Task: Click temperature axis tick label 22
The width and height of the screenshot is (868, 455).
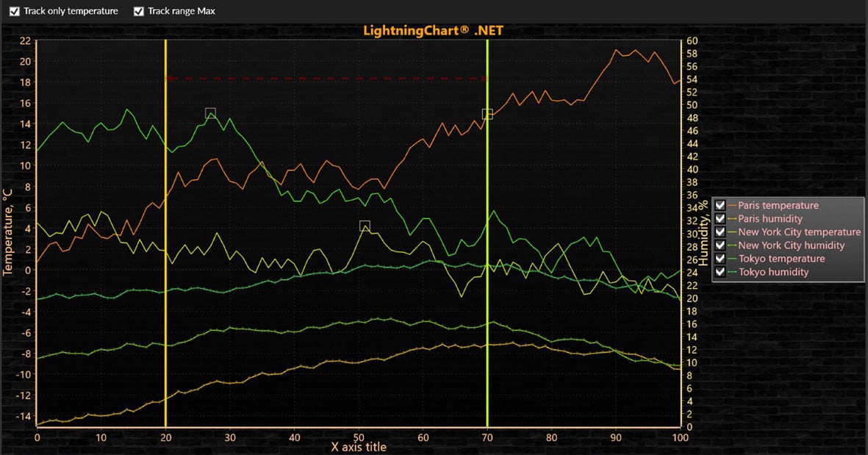Action: pos(26,41)
